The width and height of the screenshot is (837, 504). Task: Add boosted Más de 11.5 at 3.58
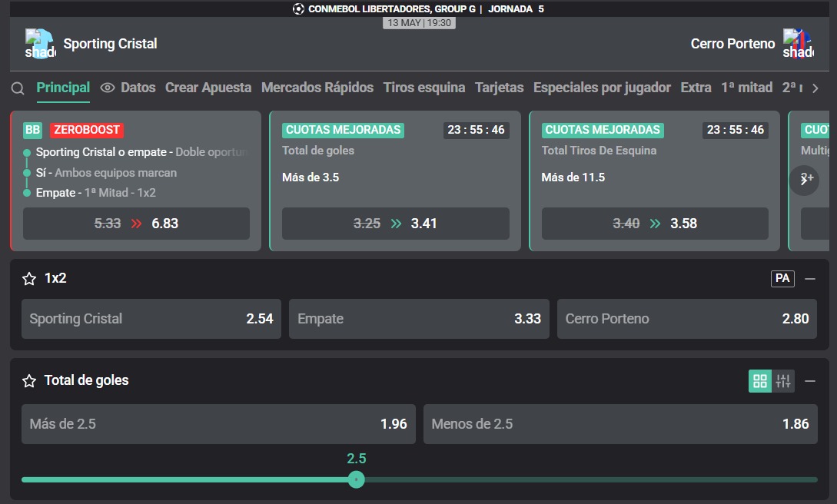655,224
